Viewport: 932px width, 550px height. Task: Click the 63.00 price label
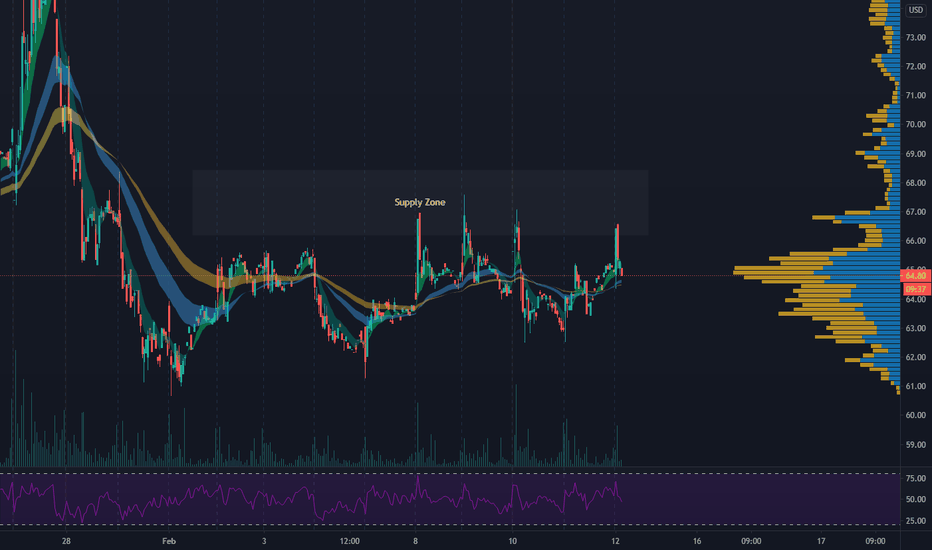(x=916, y=328)
